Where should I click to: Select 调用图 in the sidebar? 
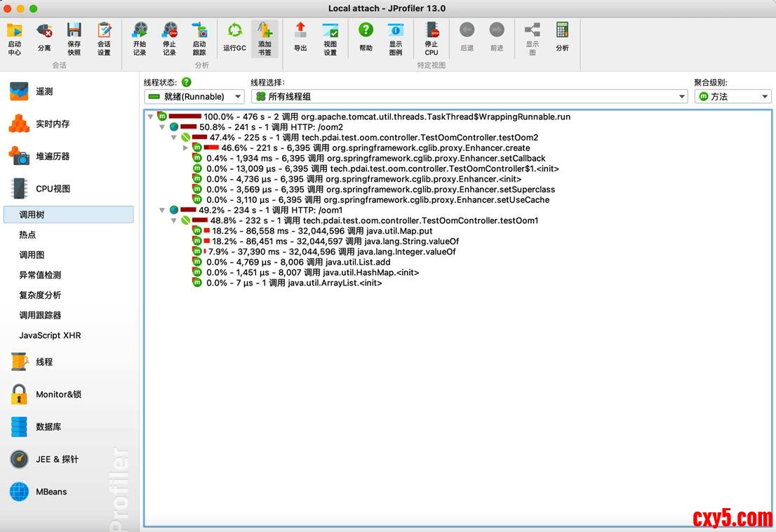coord(32,255)
